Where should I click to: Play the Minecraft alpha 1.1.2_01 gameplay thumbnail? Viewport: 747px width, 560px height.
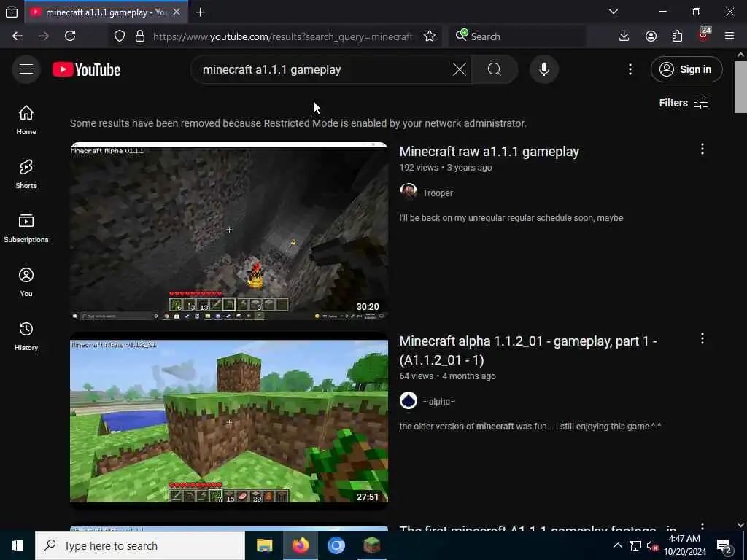229,421
